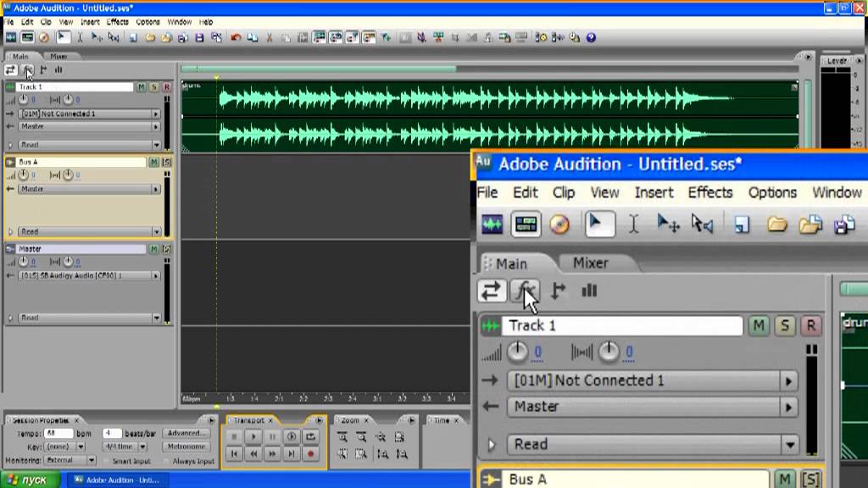Click the Advanced... button
The width and height of the screenshot is (868, 488).
186,433
